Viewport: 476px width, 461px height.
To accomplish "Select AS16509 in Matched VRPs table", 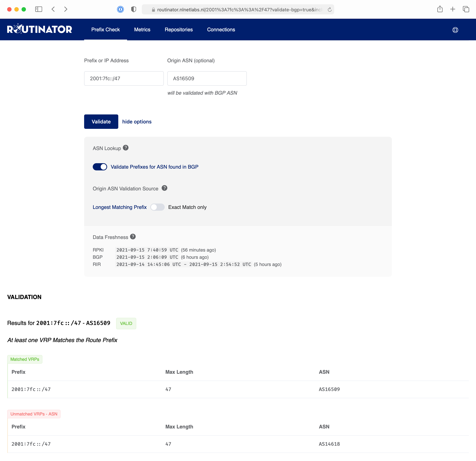I will (x=329, y=389).
